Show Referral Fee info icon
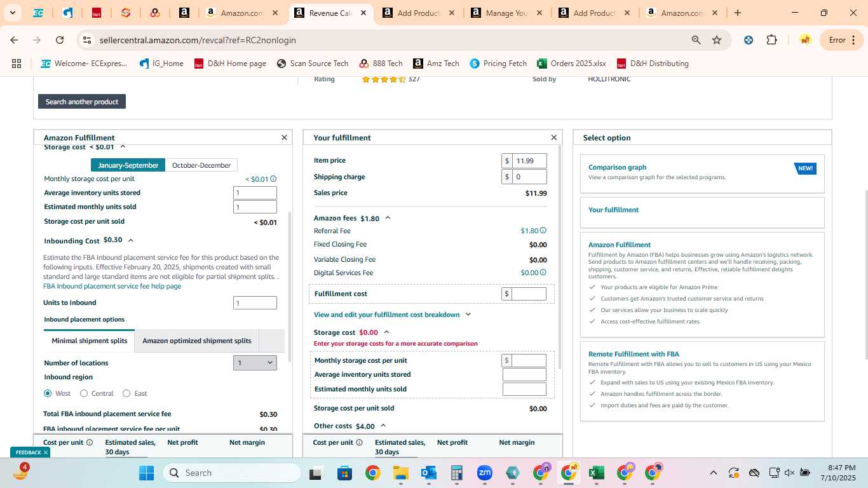 pyautogui.click(x=543, y=231)
